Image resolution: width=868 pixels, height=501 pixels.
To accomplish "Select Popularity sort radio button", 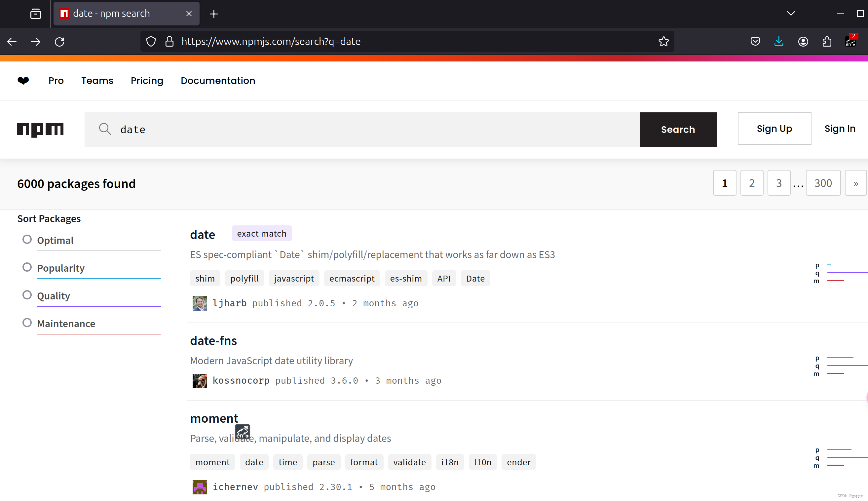I will coord(27,267).
